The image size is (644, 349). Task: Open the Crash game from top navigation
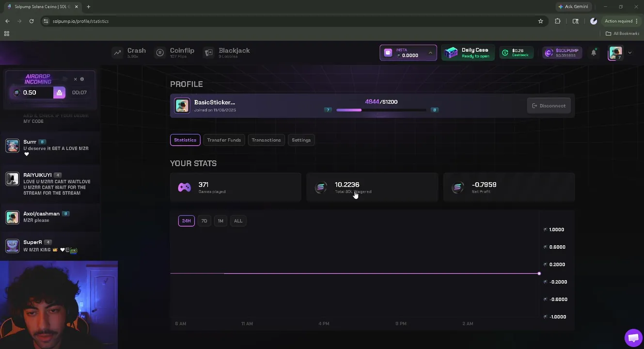[x=129, y=52]
